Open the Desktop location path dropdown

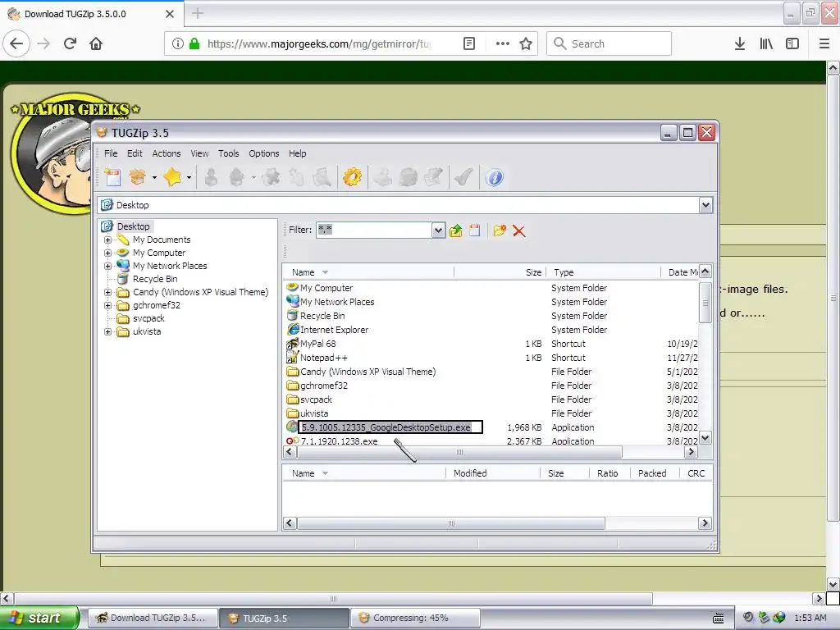point(705,205)
